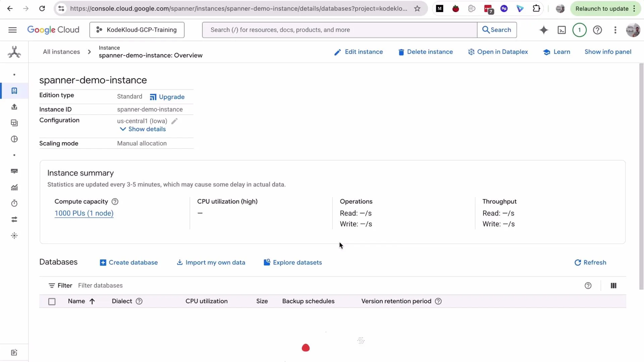This screenshot has width=644, height=362.
Task: Click Import my own data
Action: point(211,262)
